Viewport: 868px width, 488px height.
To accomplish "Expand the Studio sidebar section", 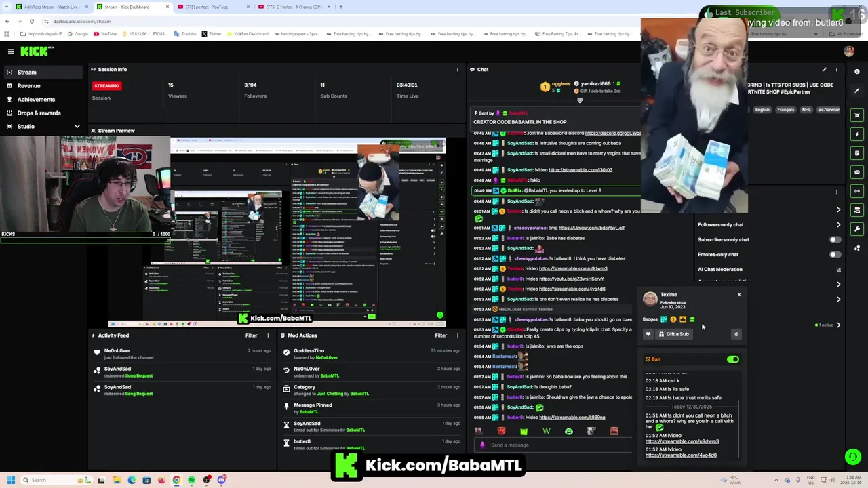I will (x=77, y=127).
